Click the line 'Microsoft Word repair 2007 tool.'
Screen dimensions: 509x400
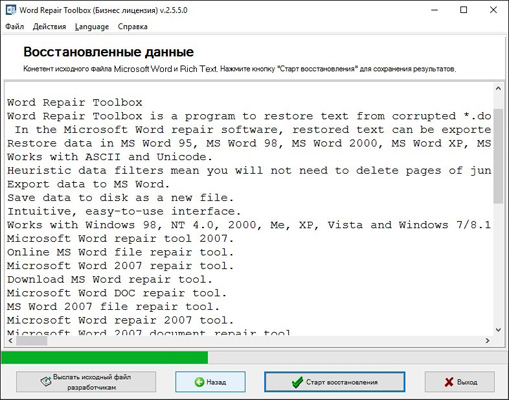tap(120, 320)
